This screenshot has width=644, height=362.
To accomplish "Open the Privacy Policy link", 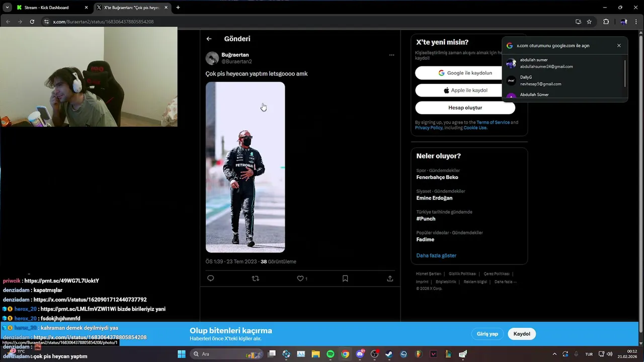I will 429,128.
